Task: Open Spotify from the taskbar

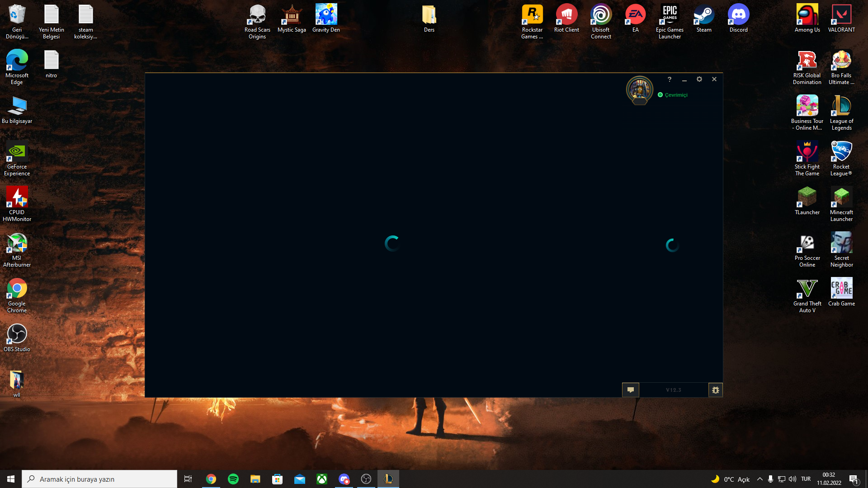Action: tap(233, 479)
